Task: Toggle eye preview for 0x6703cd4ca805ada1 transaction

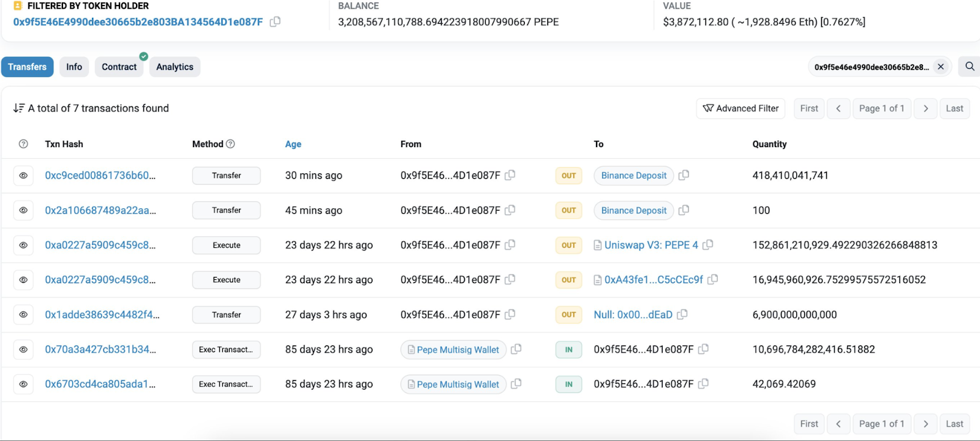Action: [x=23, y=385]
